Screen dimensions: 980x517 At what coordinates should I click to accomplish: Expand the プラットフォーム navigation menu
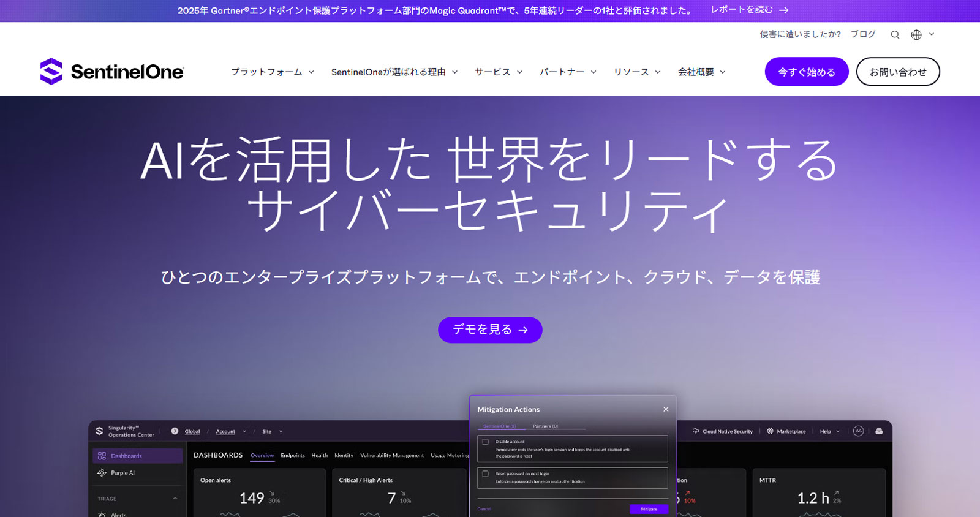pyautogui.click(x=273, y=72)
